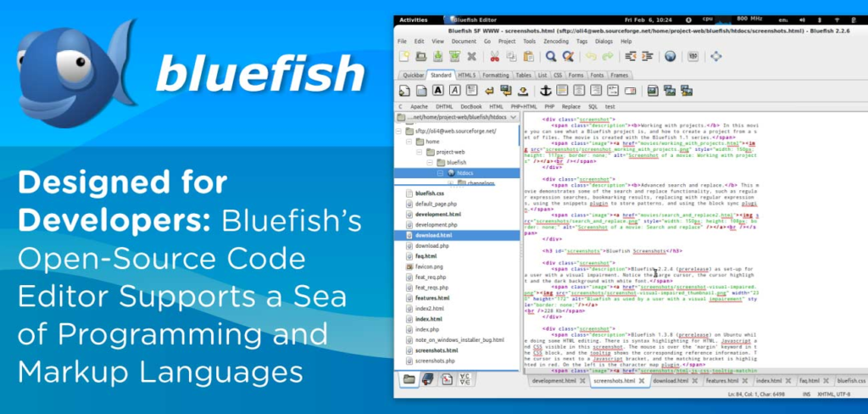Collapse the project-web folder in tree
868x414 pixels.
[418, 153]
